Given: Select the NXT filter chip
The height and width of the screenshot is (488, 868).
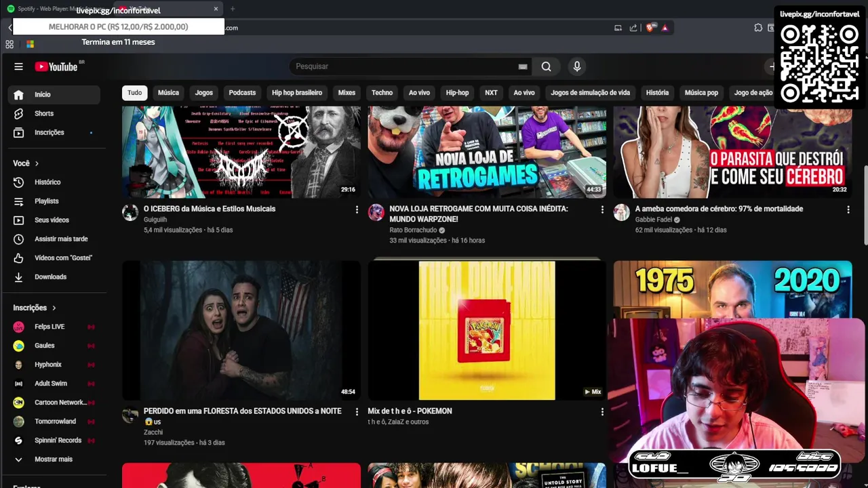Looking at the screenshot, I should click(x=491, y=93).
